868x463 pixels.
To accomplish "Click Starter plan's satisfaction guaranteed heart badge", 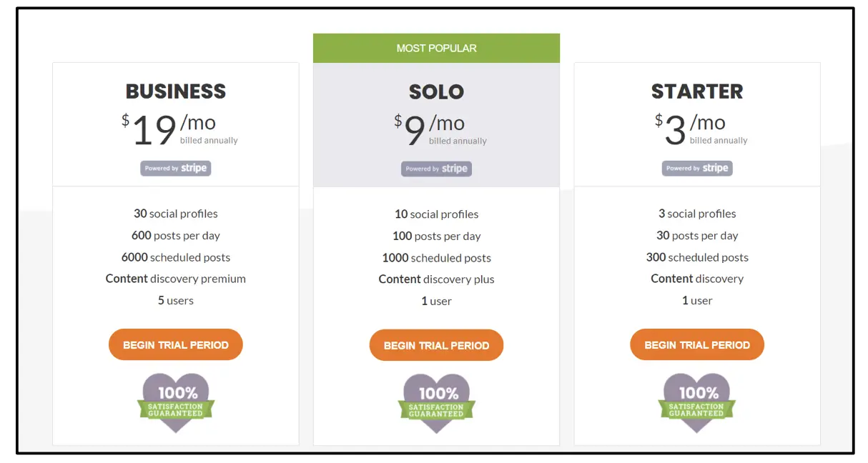I will [x=697, y=402].
